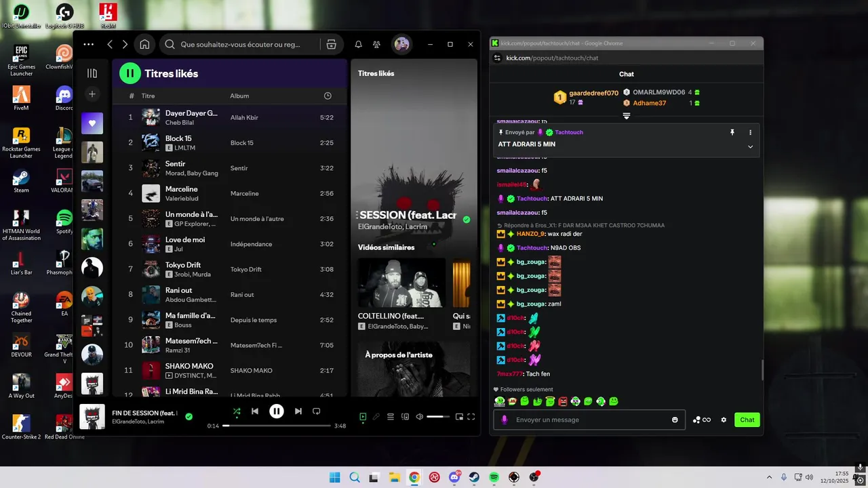
Task: Pause the song in bottom player bar
Action: click(276, 411)
